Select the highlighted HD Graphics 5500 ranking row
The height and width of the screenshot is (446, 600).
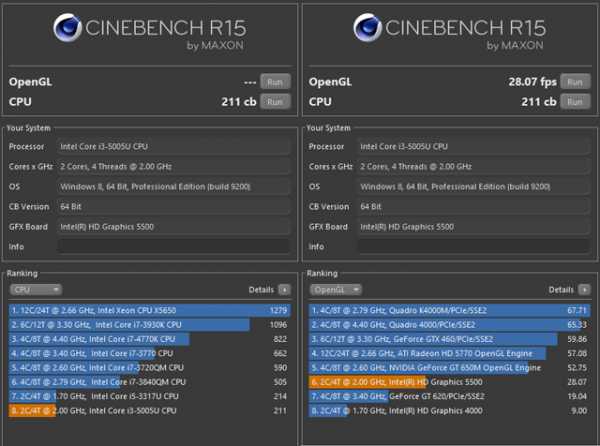[x=449, y=382]
